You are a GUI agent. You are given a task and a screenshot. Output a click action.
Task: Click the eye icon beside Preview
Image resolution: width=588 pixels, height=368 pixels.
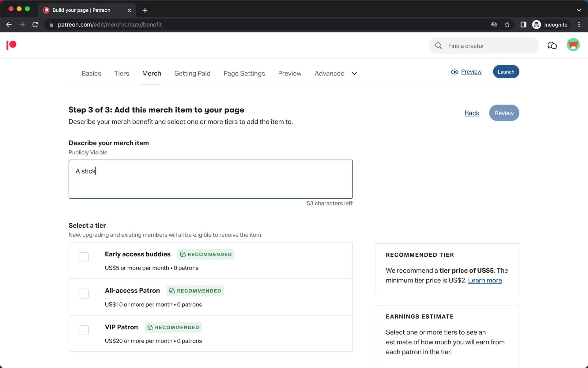coord(454,72)
